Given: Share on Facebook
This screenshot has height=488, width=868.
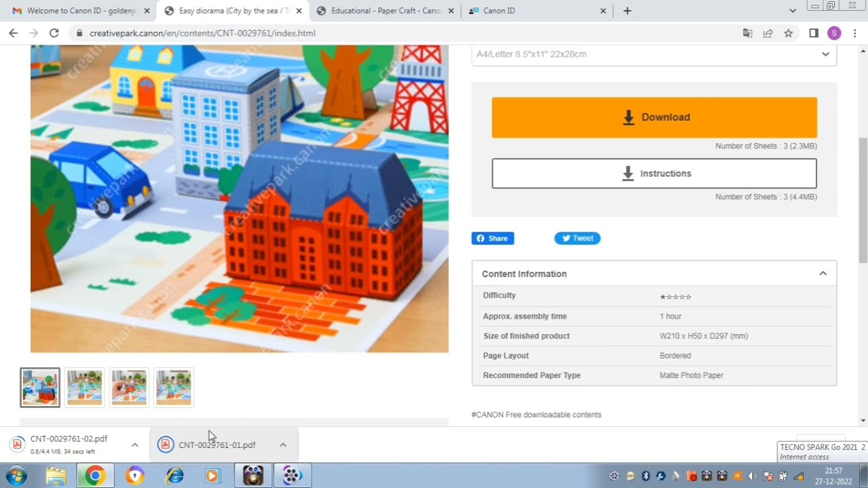Looking at the screenshot, I should pos(493,238).
